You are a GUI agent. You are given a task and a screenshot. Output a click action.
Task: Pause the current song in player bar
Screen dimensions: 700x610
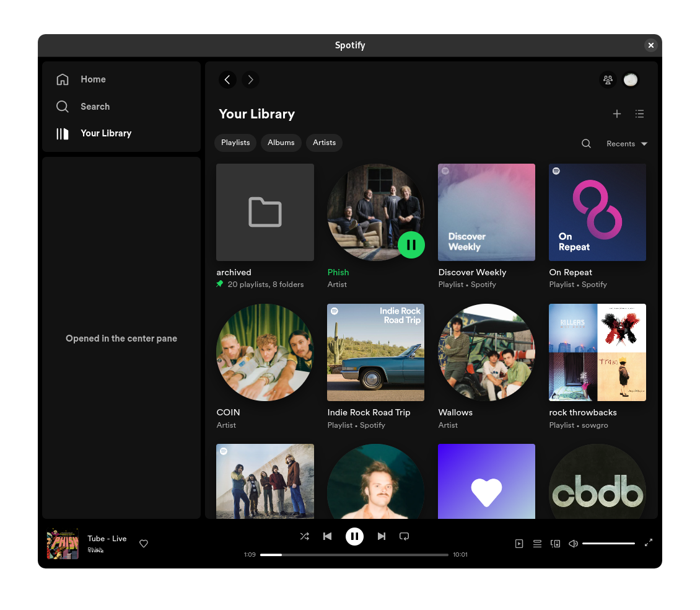[x=354, y=536]
